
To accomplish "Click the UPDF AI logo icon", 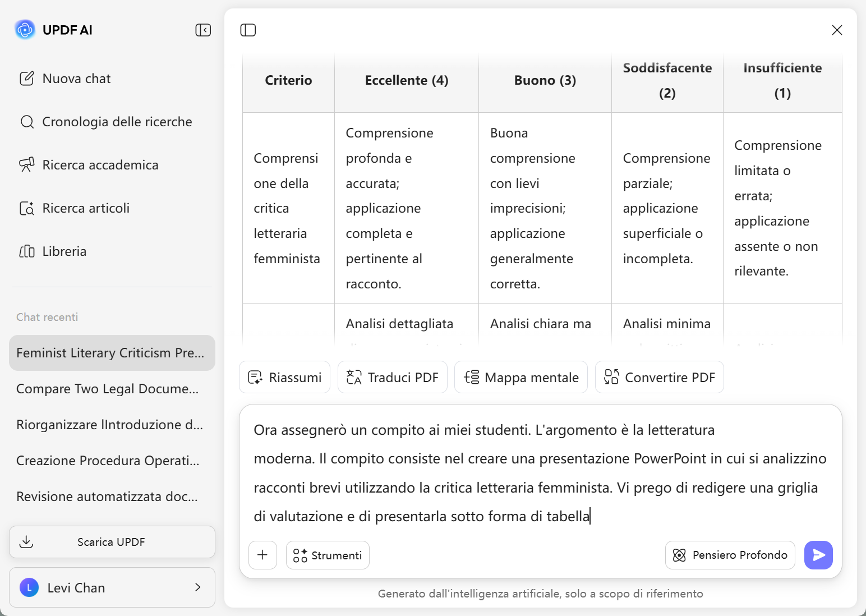I will 25,30.
